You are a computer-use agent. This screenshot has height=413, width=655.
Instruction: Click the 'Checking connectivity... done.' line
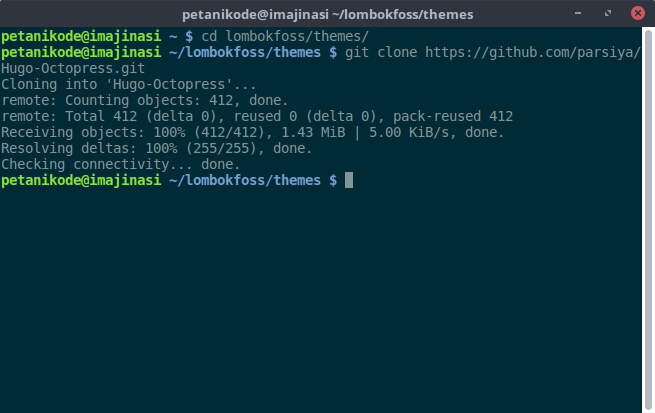coord(121,164)
